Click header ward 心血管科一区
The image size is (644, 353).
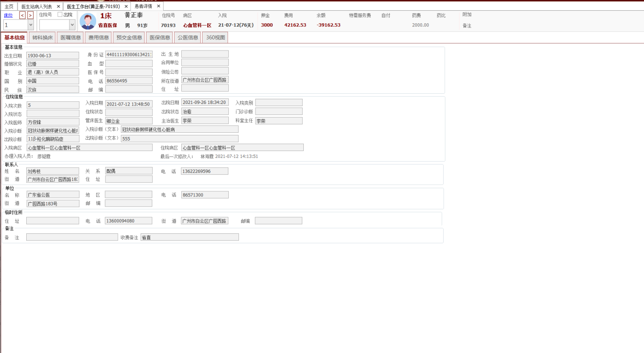[197, 25]
